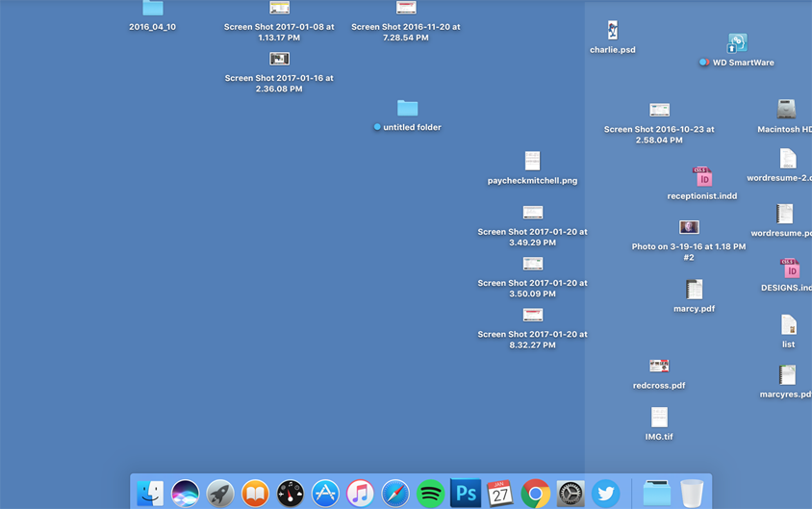
Task: Click the Trash in the dock
Action: (692, 493)
